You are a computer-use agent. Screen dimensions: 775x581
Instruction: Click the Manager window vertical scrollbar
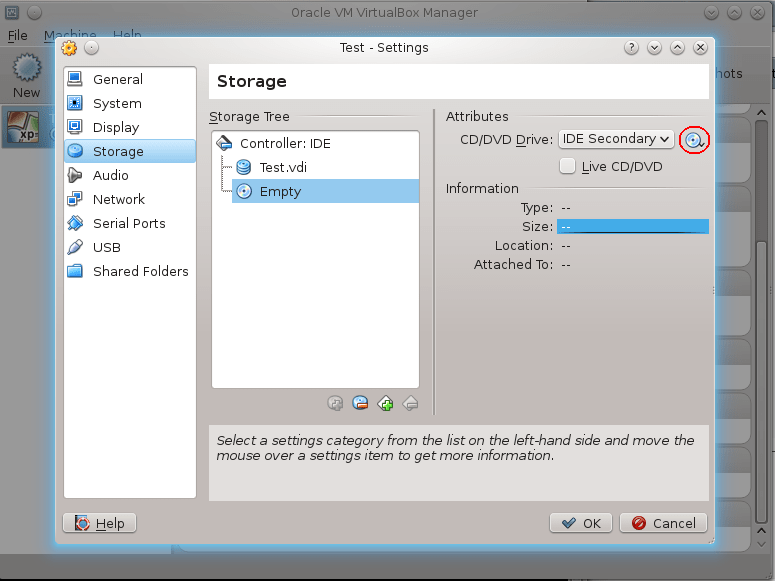(761, 326)
